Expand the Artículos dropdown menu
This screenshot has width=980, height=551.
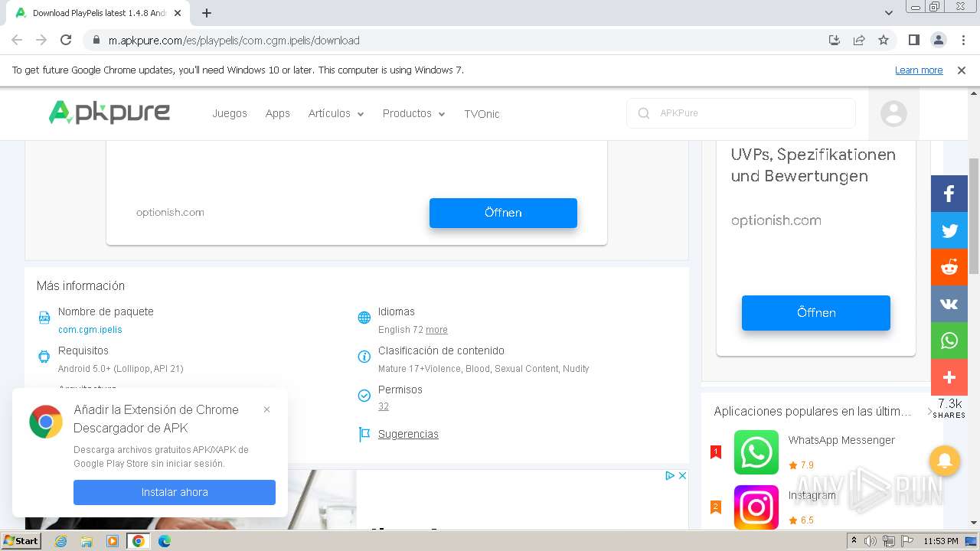pyautogui.click(x=336, y=113)
